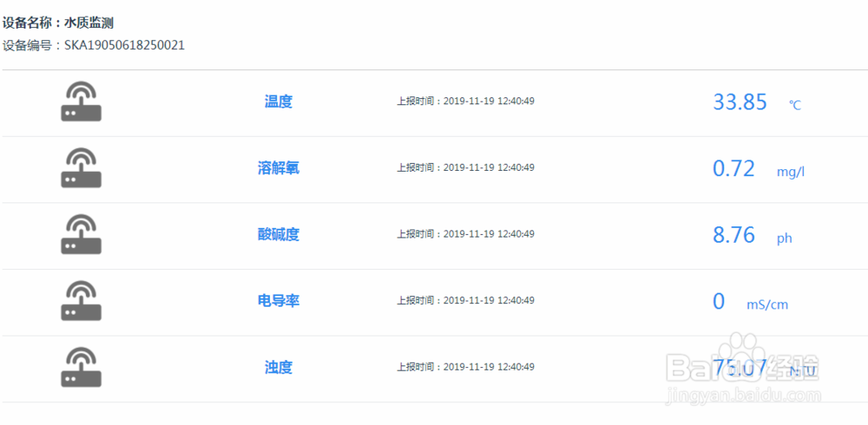The width and height of the screenshot is (868, 425).
Task: Click the report time in 温度 row
Action: tap(465, 101)
